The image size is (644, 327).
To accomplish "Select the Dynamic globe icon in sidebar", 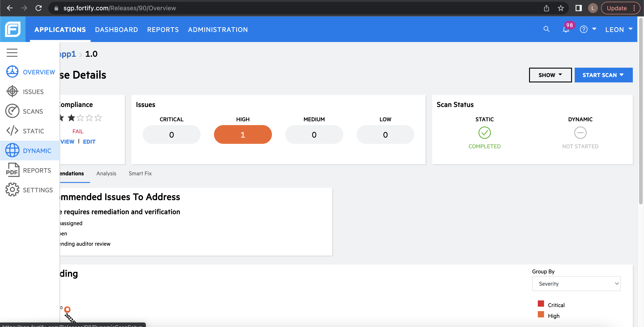I will click(12, 150).
